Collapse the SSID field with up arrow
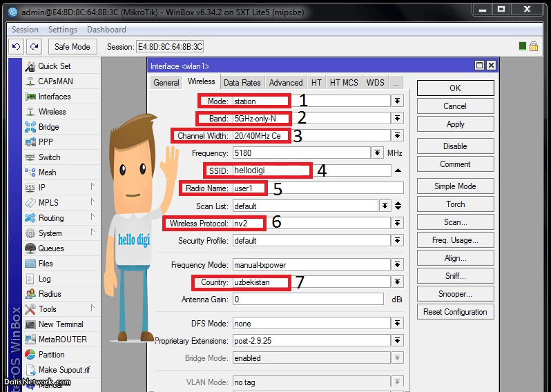 [398, 170]
